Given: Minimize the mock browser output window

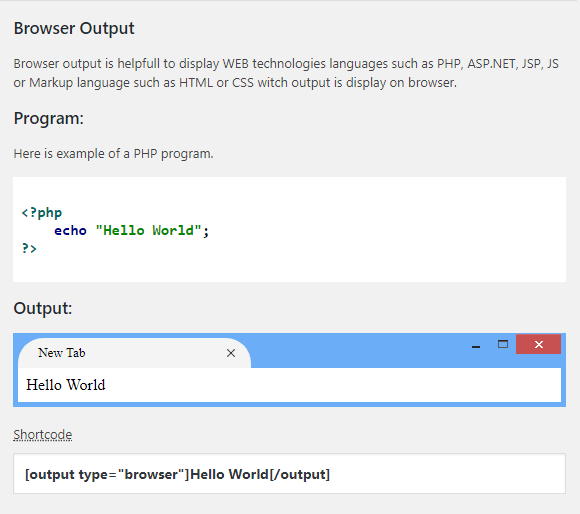Looking at the screenshot, I should click(476, 346).
